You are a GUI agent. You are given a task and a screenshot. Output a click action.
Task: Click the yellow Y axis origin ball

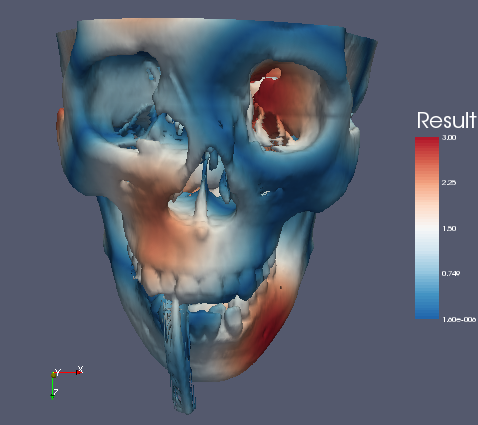coord(54,375)
